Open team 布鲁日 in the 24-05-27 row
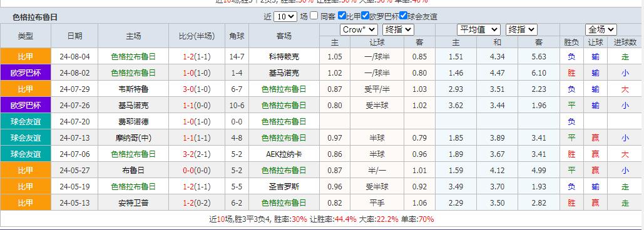The height and width of the screenshot is (230, 644). [x=133, y=170]
